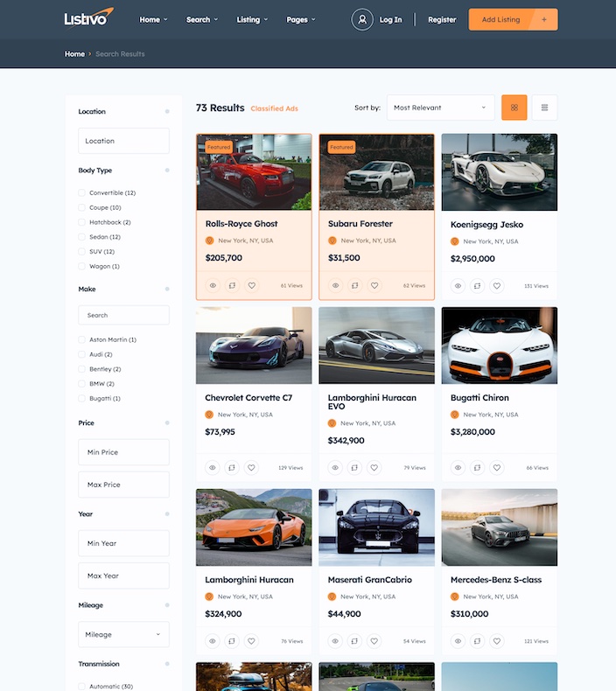Viewport: 616px width, 691px height.
Task: Open the Listing menu dropdown
Action: [x=252, y=19]
